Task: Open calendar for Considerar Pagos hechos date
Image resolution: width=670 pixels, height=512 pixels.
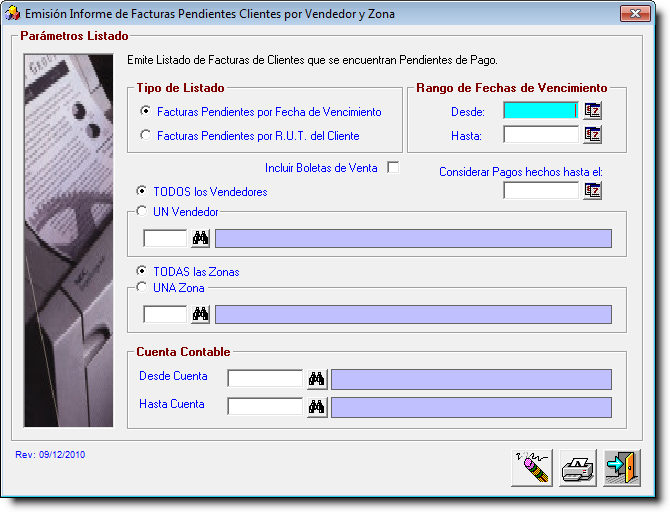Action: pyautogui.click(x=593, y=191)
